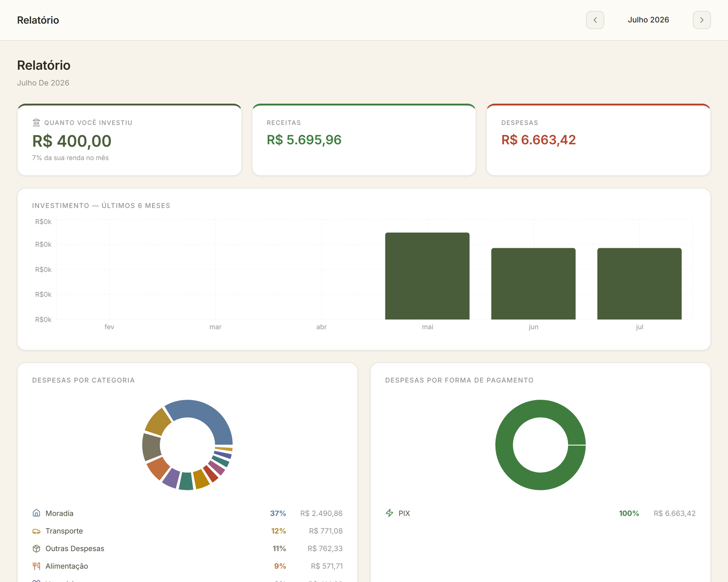This screenshot has width=728, height=582.
Task: Click the PIX lightning bolt icon
Action: point(389,513)
